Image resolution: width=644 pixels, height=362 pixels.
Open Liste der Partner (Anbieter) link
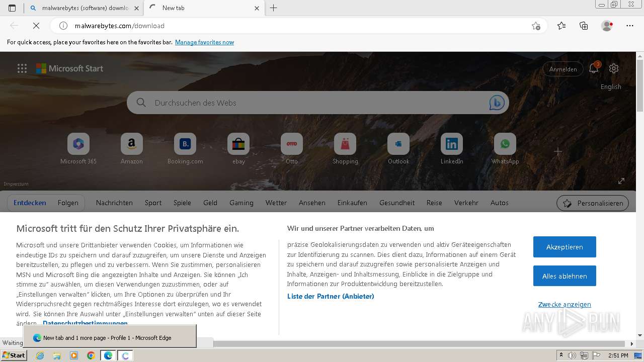pos(331,296)
